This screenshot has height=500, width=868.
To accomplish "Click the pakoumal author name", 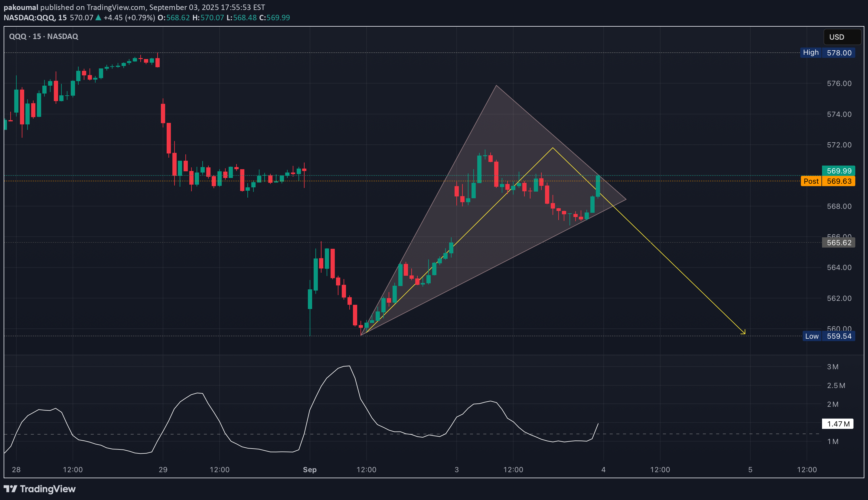I will [x=21, y=7].
